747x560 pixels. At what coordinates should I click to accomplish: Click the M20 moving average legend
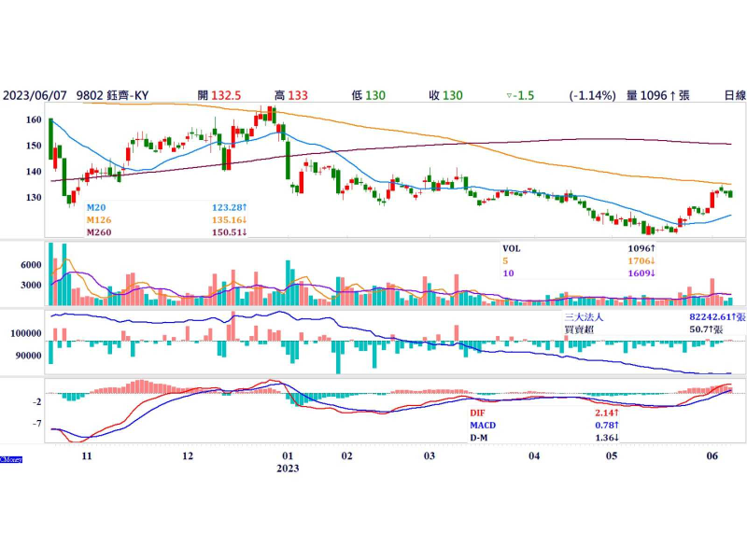coord(96,207)
